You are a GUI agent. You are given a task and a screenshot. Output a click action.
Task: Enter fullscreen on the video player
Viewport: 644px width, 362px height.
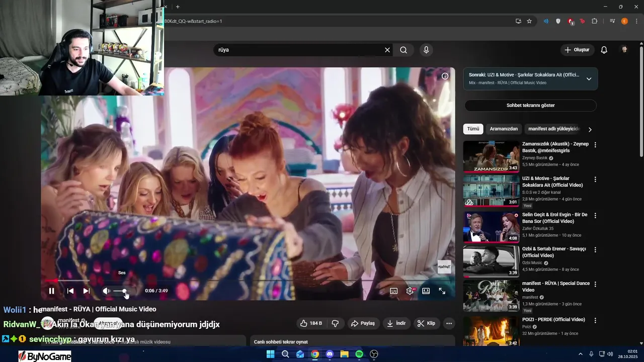(442, 291)
